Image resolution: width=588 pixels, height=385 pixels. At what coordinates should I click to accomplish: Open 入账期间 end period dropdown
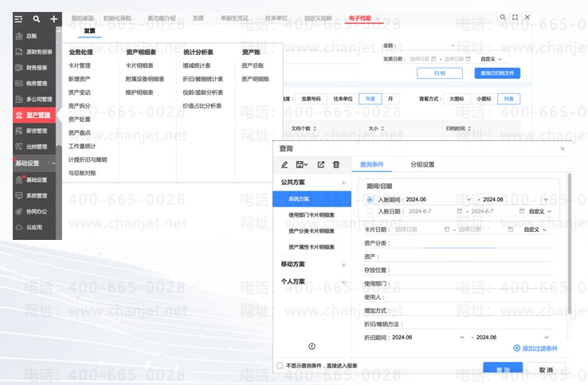[x=546, y=199]
